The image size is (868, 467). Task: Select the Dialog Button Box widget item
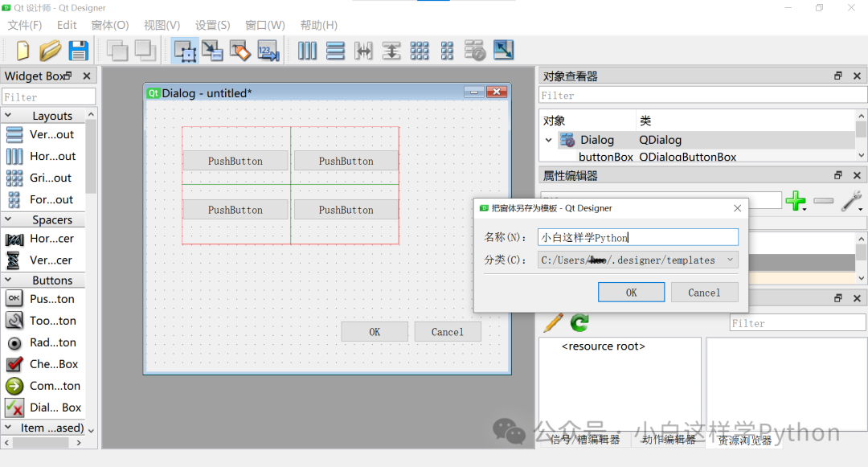tap(43, 408)
